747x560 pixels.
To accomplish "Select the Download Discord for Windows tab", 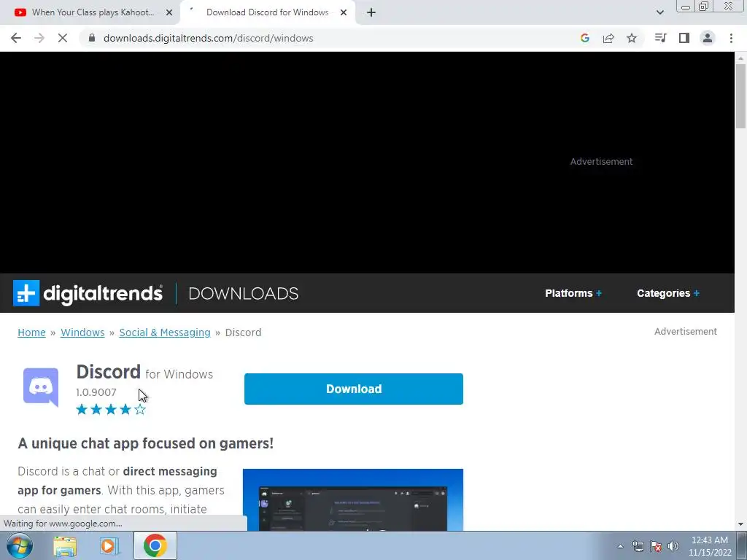I will click(x=268, y=12).
